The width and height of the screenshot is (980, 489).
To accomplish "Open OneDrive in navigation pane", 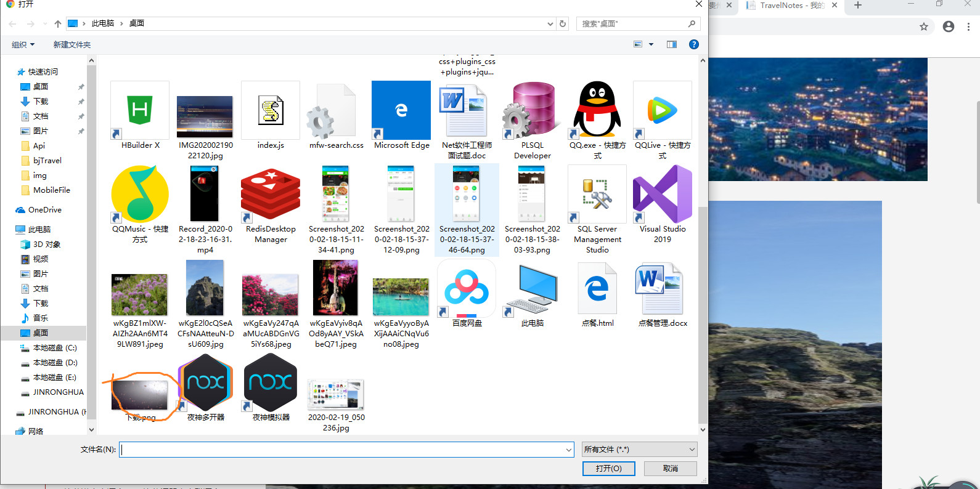I will (39, 210).
